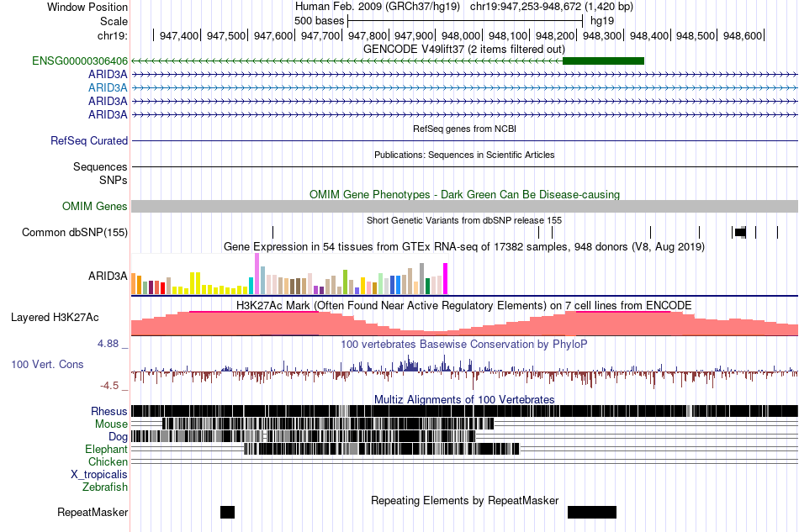Open the OMIM Gene Phenotypes track title

coord(464,194)
